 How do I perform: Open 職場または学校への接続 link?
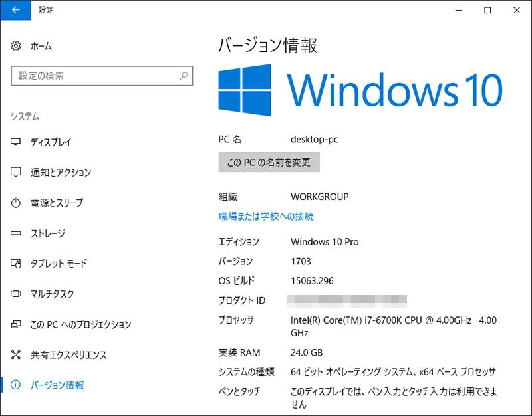click(x=266, y=216)
